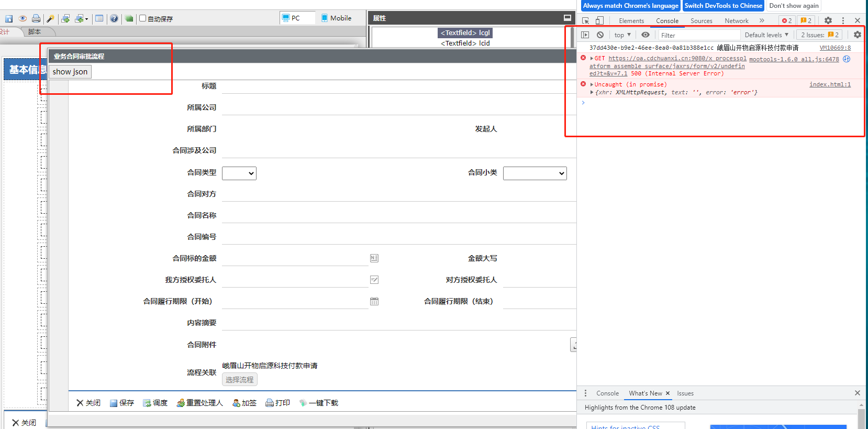Viewport: 868px width, 429px height.
Task: Activate the DevTools inspect element icon
Action: [586, 20]
